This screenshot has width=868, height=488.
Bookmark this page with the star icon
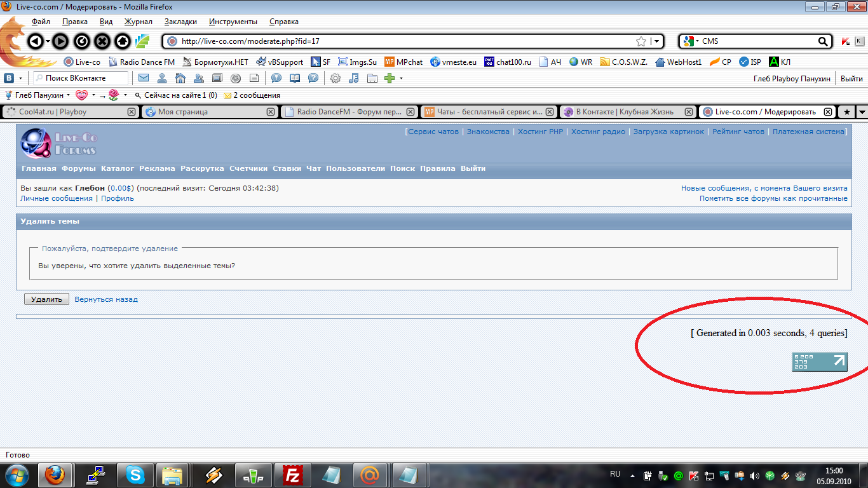tap(641, 41)
